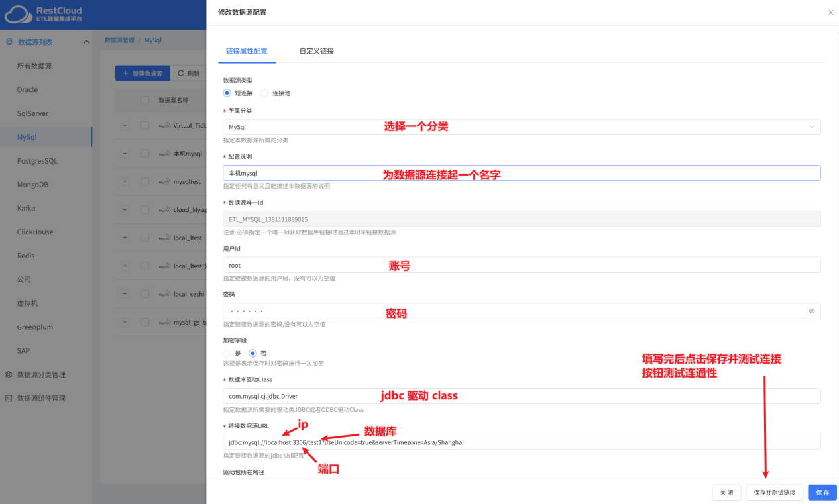Screen dimensions: 839x504
Task: Click the RestCloud cloud logo
Action: (x=18, y=15)
